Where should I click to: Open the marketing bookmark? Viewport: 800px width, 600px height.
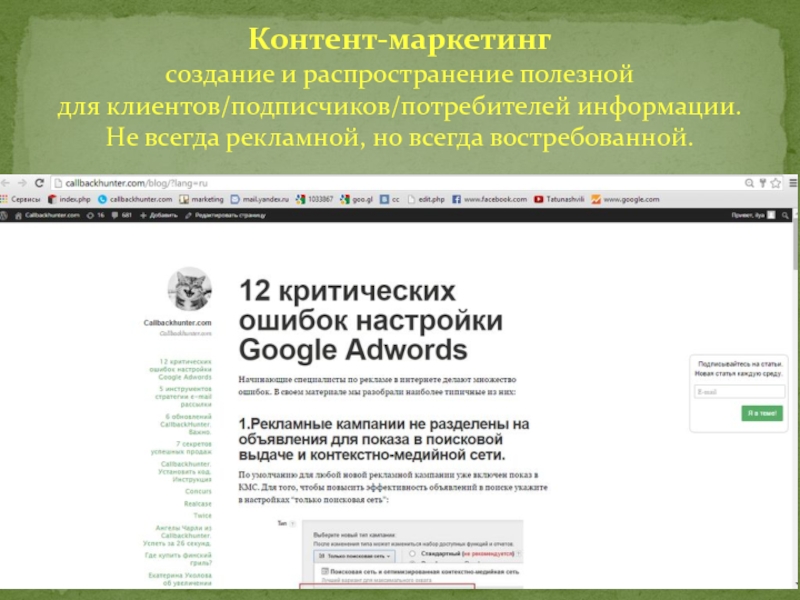click(x=202, y=199)
